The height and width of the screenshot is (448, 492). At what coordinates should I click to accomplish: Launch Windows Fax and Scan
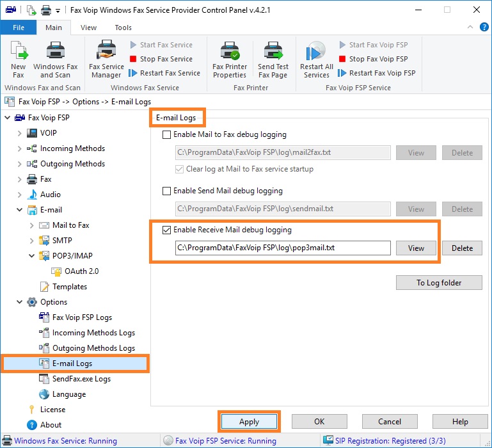(55, 60)
